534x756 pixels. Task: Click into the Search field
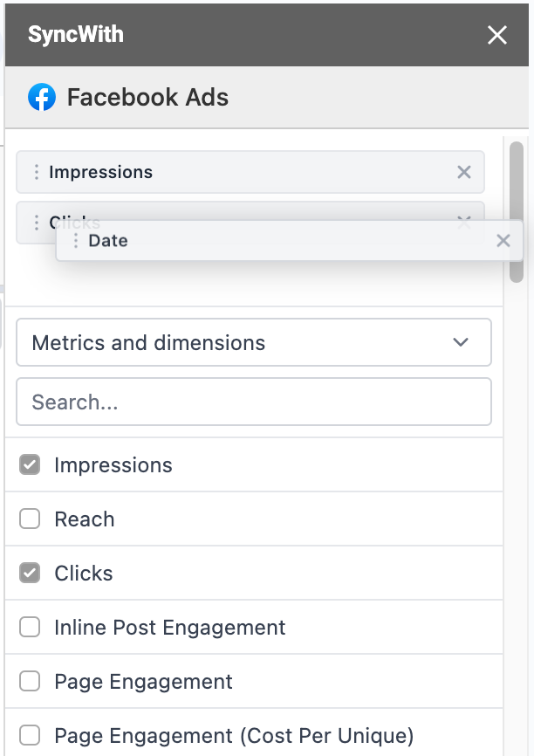(x=253, y=402)
